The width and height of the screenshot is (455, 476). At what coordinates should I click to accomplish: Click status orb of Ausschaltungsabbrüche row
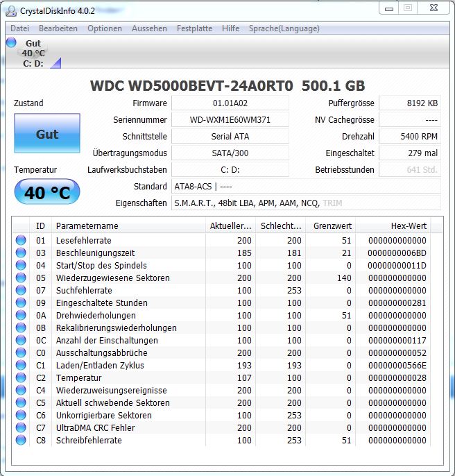pos(21,352)
